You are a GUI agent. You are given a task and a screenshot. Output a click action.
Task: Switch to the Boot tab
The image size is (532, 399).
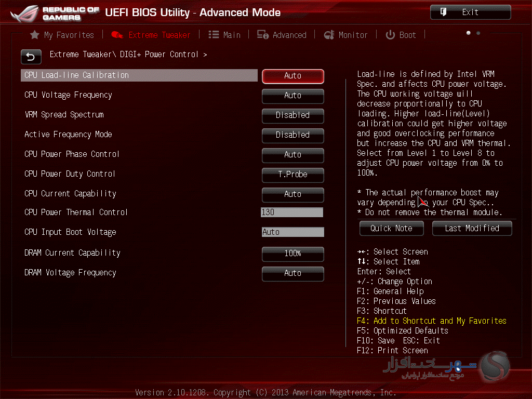[x=401, y=35]
